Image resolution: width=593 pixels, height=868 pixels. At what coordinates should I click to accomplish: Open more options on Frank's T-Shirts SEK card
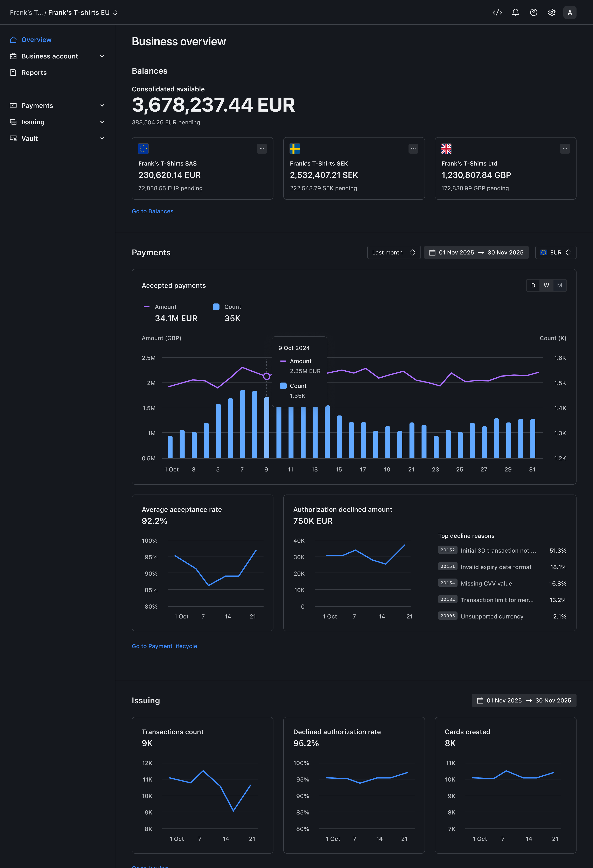(x=413, y=149)
